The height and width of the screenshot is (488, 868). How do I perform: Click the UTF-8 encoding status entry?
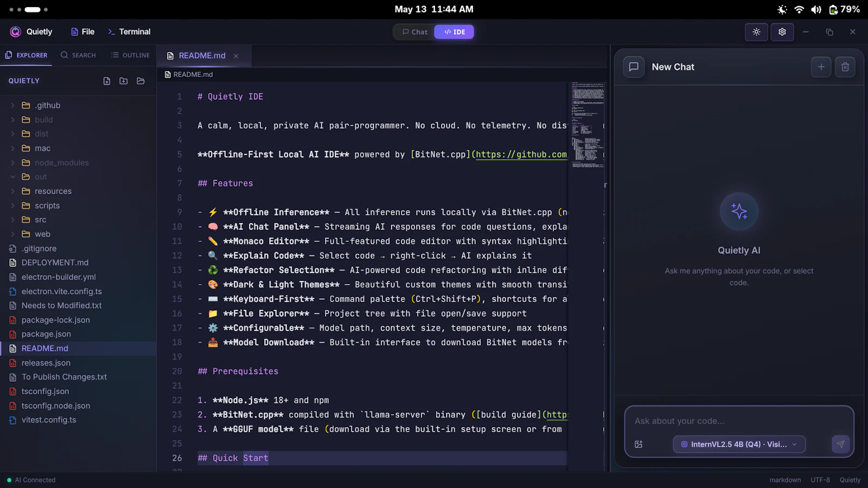click(820, 480)
